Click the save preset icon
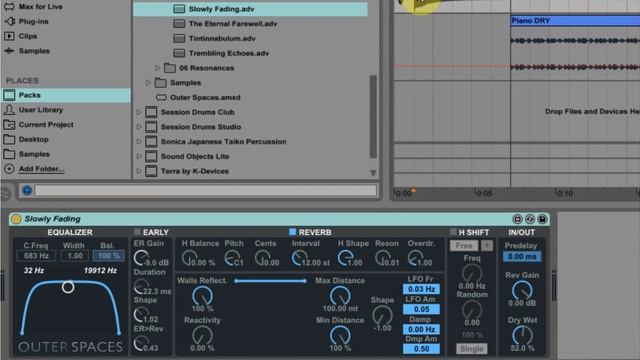This screenshot has height=360, width=640. click(x=542, y=219)
